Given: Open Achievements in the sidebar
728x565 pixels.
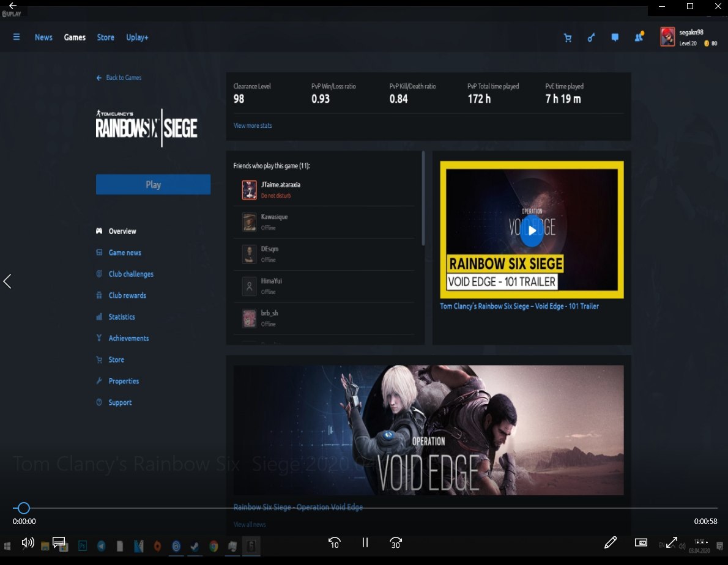Looking at the screenshot, I should click(128, 338).
